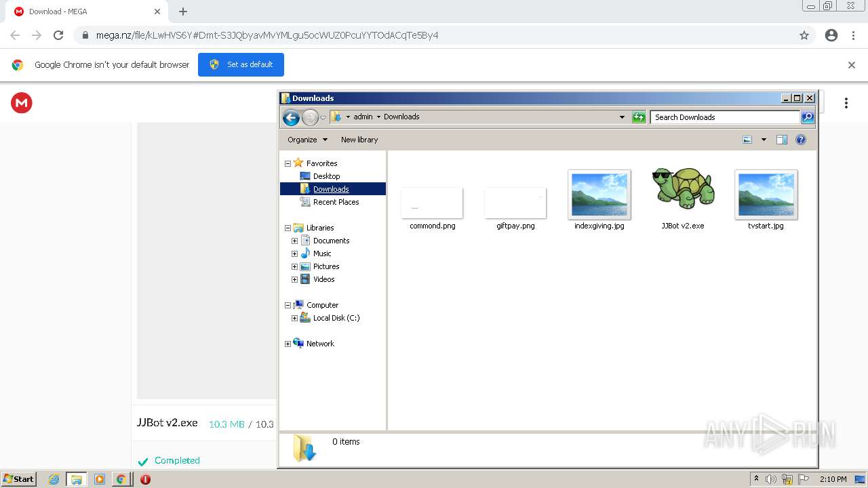Expand the Videos library

pyautogui.click(x=294, y=279)
